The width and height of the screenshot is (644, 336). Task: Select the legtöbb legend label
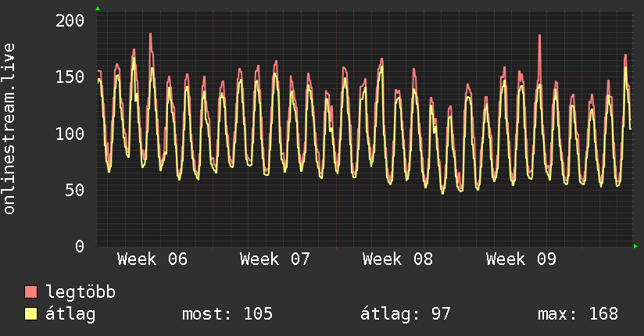pyautogui.click(x=80, y=292)
